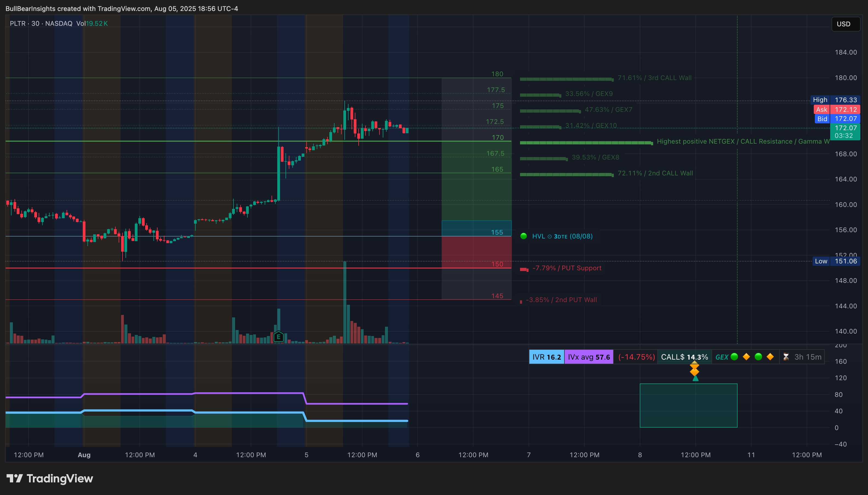Click the 150 strike level label
The height and width of the screenshot is (495, 868).
pos(497,264)
